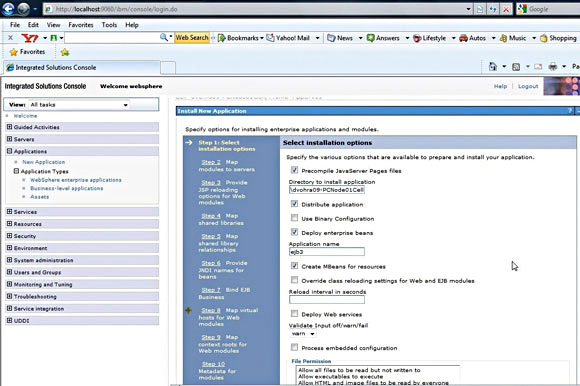Image resolution: width=580 pixels, height=386 pixels.
Task: Expand the Guided Activities section
Action: click(10, 127)
